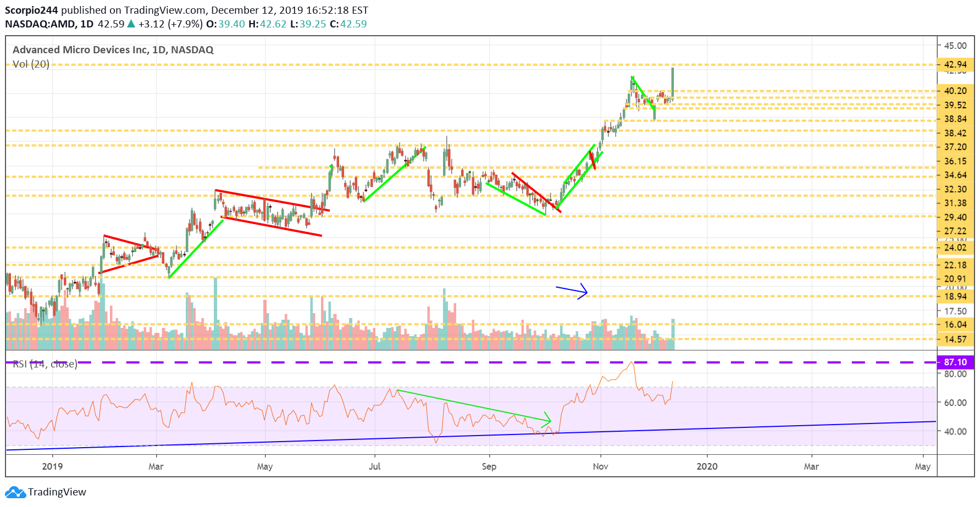Click the RSI (14, close) indicator label

(45, 364)
